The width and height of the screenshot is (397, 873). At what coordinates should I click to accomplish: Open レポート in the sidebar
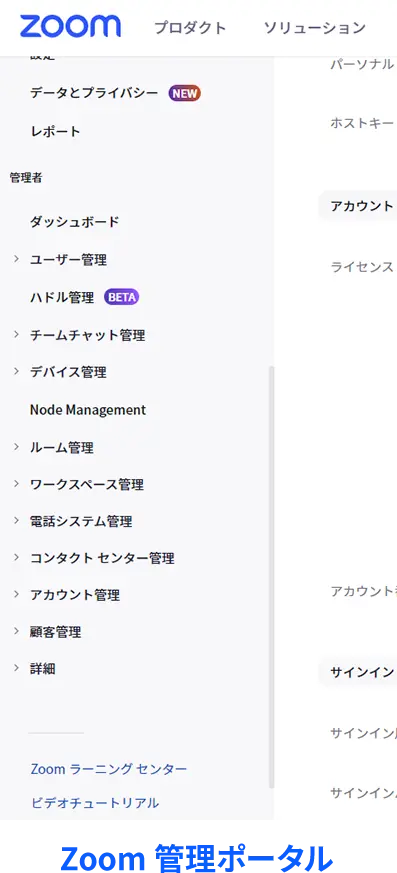coord(55,131)
